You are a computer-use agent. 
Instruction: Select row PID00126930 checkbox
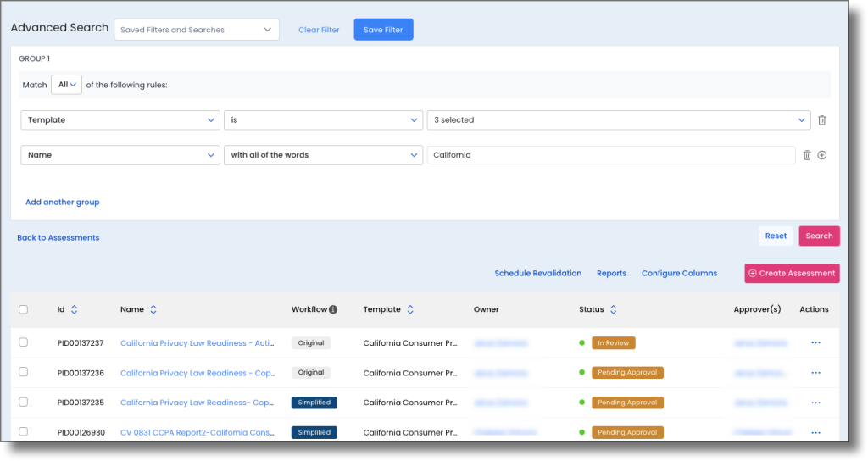[23, 431]
